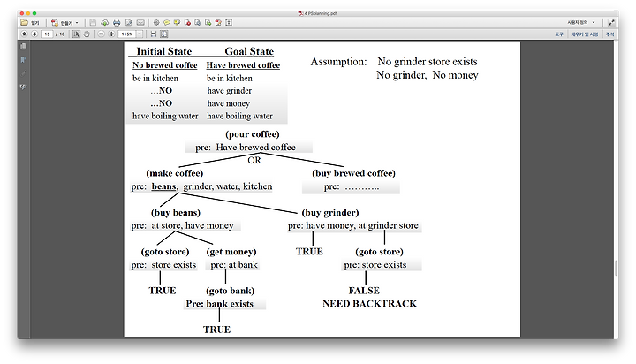Click 'No grinder store exists' assumption text
This screenshot has width=636, height=364.
[428, 62]
